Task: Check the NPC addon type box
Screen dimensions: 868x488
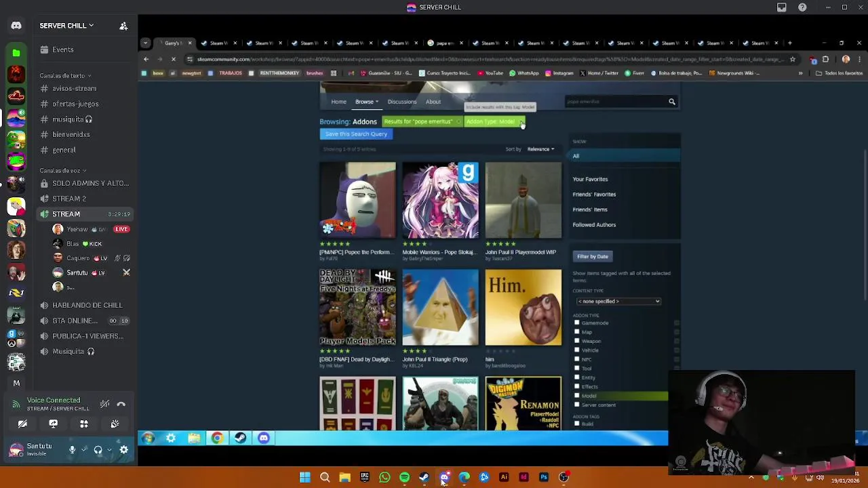Action: (x=577, y=359)
